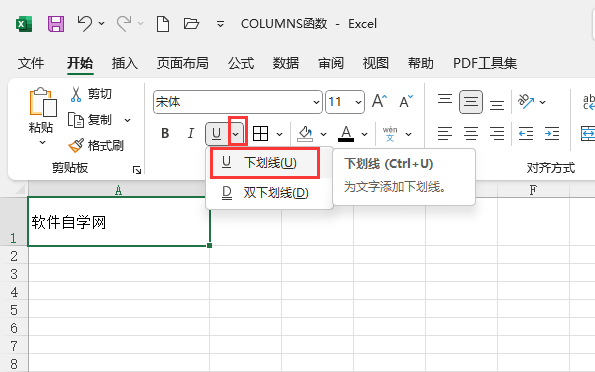Open the 页面布局 ribbon tab
The image size is (595, 372).
[183, 63]
